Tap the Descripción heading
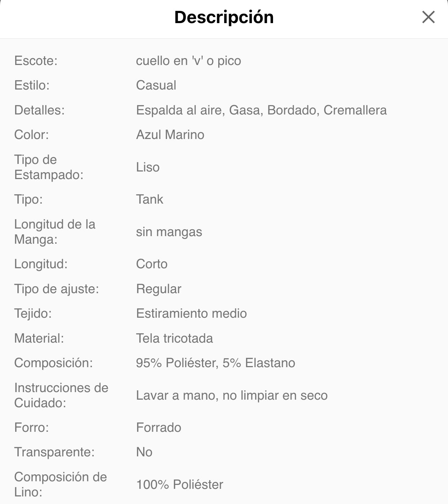This screenshot has width=448, height=504. pos(224,17)
